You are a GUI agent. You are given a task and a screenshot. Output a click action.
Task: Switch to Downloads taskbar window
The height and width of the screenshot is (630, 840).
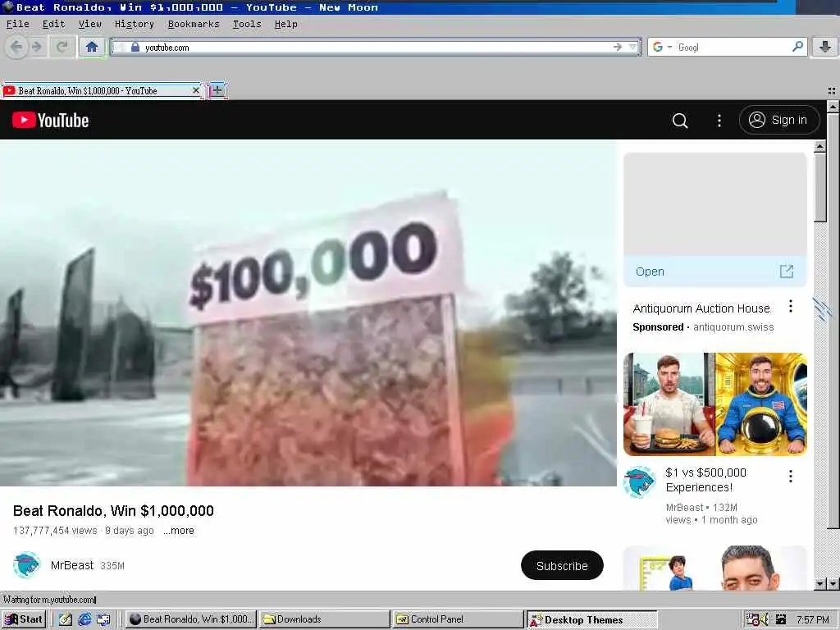(x=325, y=619)
